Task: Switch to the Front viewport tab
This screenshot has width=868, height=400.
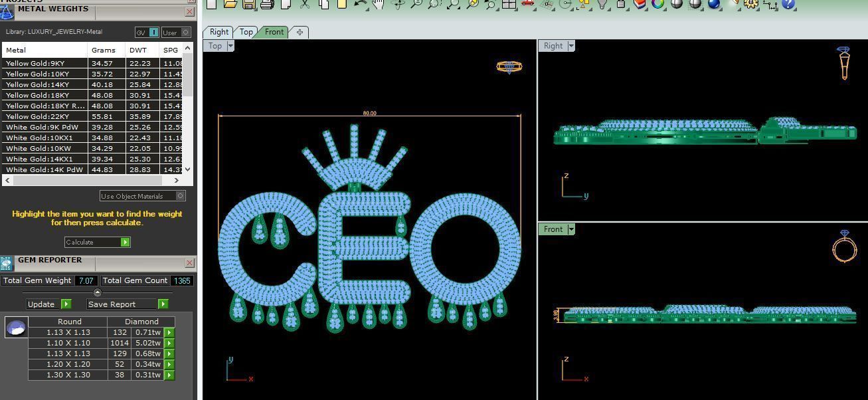Action: pyautogui.click(x=274, y=32)
